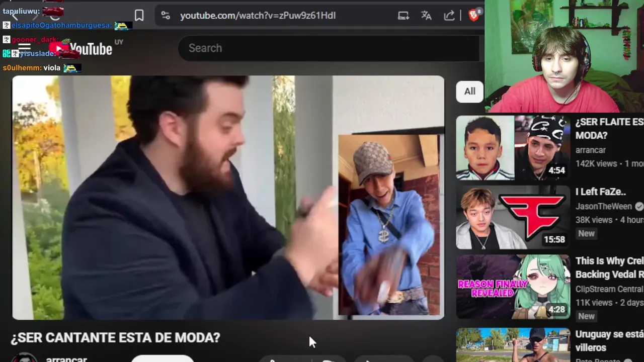Open the YouTube hamburger guide menu
This screenshot has width=644, height=362.
(24, 48)
